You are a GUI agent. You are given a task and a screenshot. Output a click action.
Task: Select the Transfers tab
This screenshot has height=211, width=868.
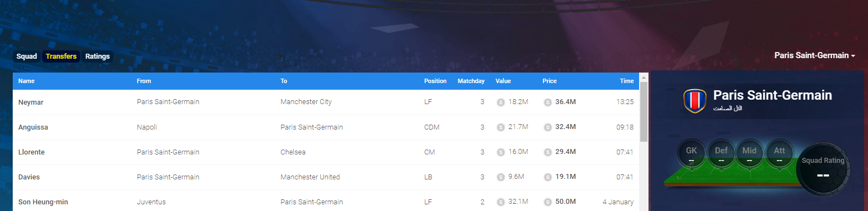pos(61,56)
